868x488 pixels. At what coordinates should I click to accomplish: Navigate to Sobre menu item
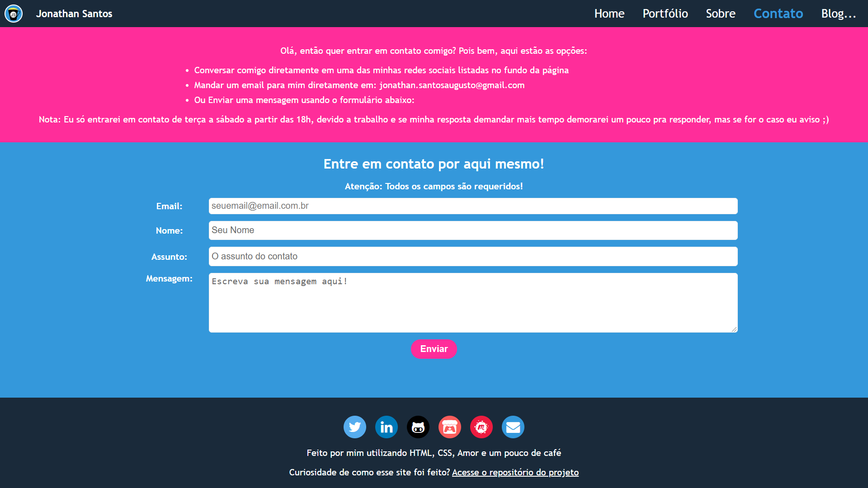721,13
